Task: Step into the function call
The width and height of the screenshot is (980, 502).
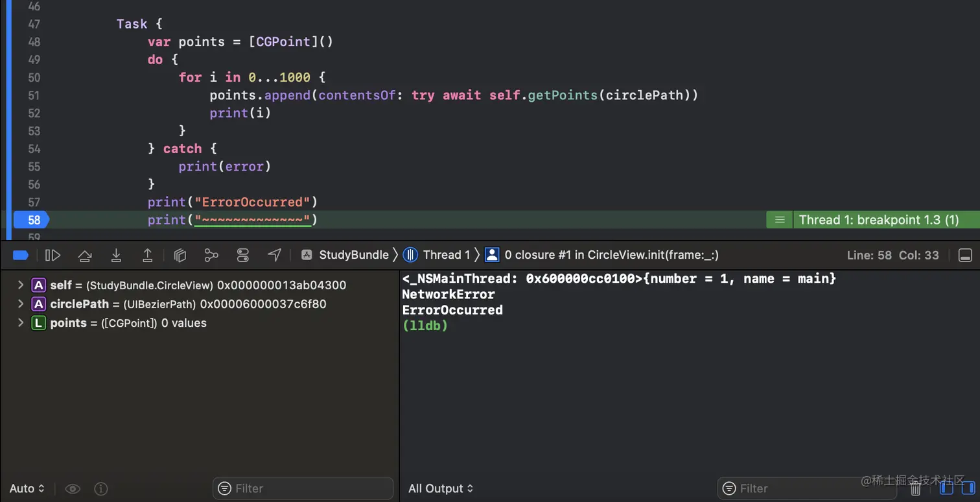Action: (x=116, y=255)
